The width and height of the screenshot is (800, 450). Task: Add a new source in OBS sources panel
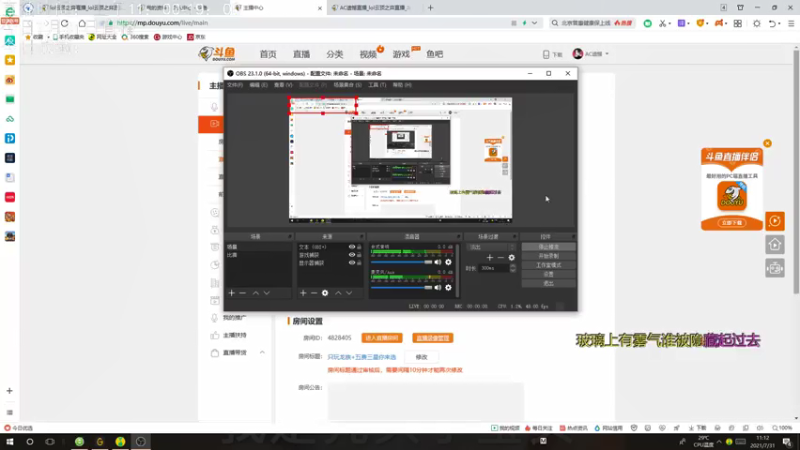[303, 293]
